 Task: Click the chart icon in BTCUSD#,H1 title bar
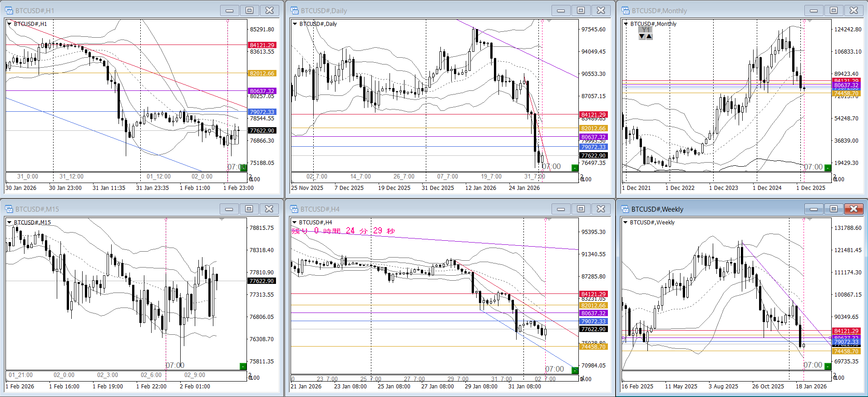point(9,10)
